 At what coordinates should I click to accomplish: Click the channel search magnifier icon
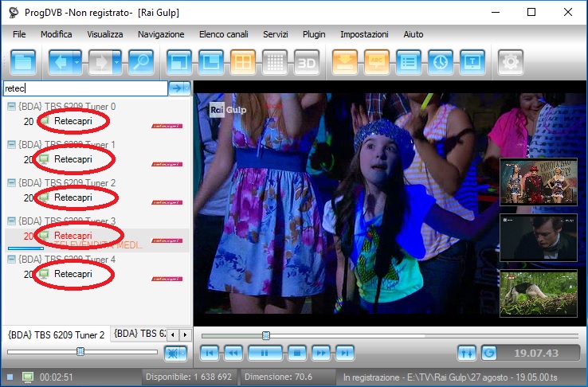click(x=141, y=61)
